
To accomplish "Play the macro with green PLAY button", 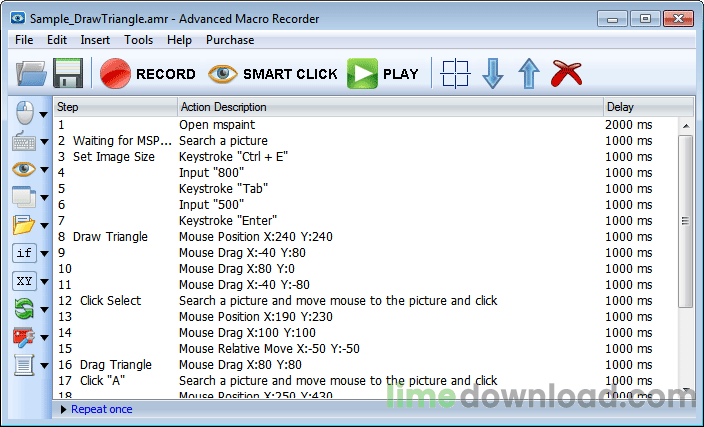I will tap(383, 73).
